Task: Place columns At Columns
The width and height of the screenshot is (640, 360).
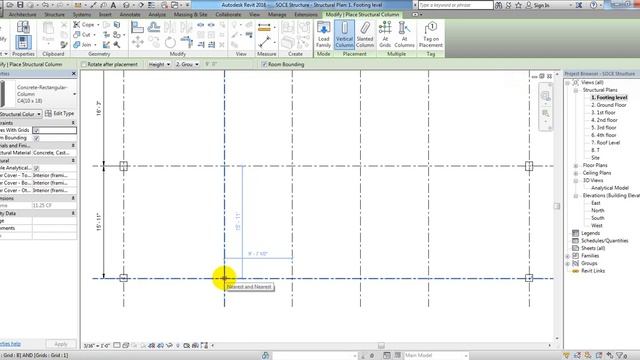Action: tap(404, 35)
